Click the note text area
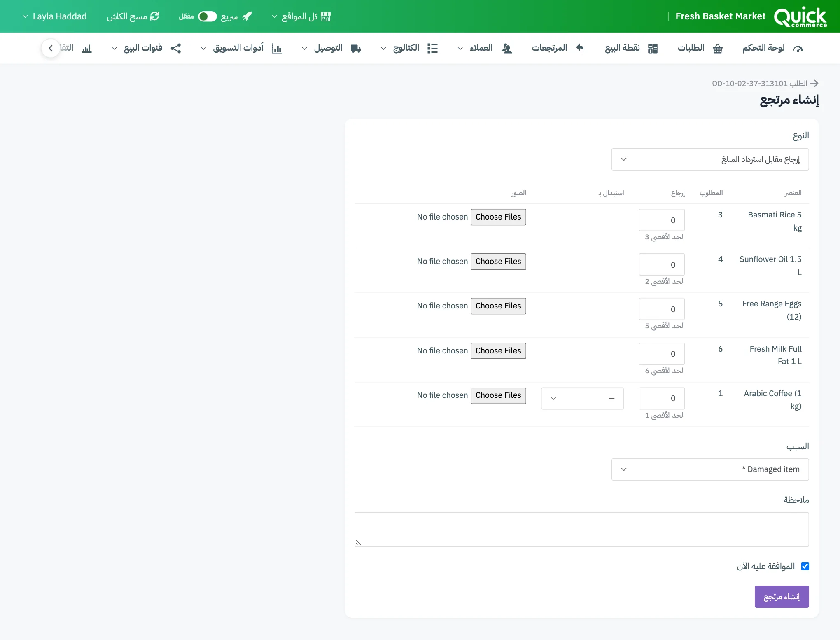 tap(581, 530)
